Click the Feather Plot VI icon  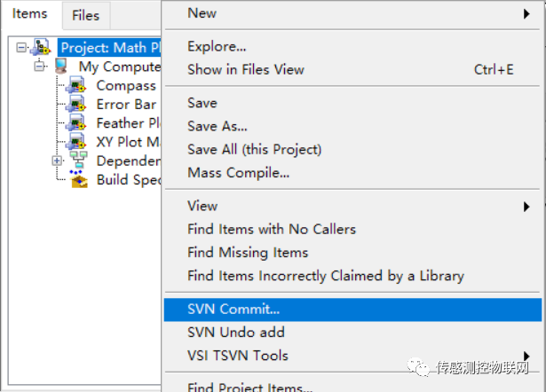click(x=76, y=123)
